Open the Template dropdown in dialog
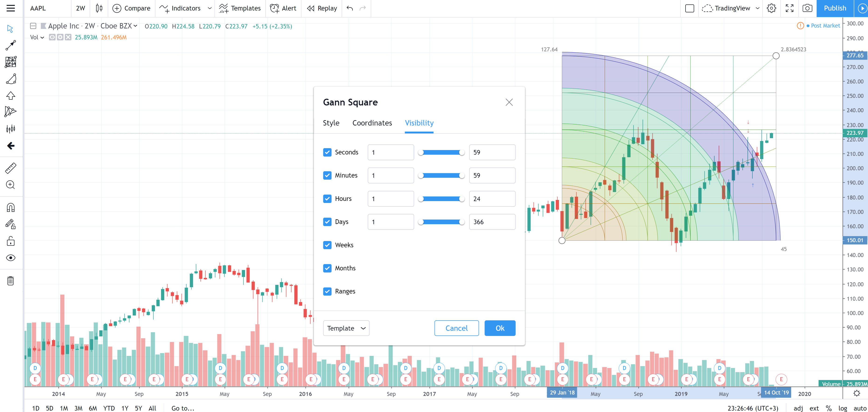Image resolution: width=868 pixels, height=412 pixels. [346, 328]
